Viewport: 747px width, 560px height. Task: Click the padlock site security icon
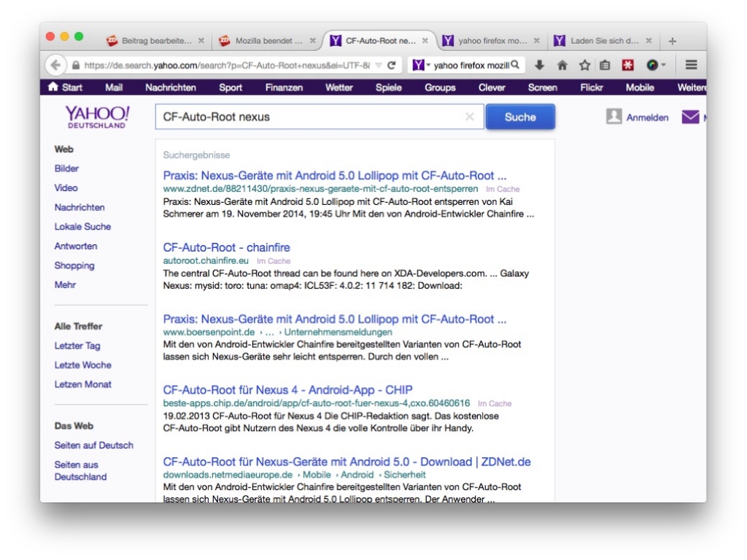(x=75, y=65)
